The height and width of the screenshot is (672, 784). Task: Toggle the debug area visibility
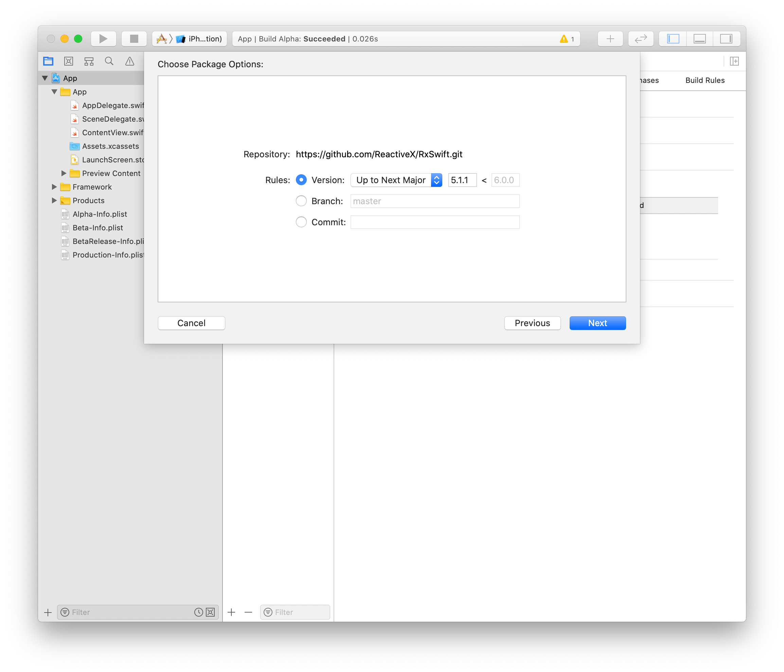[699, 39]
